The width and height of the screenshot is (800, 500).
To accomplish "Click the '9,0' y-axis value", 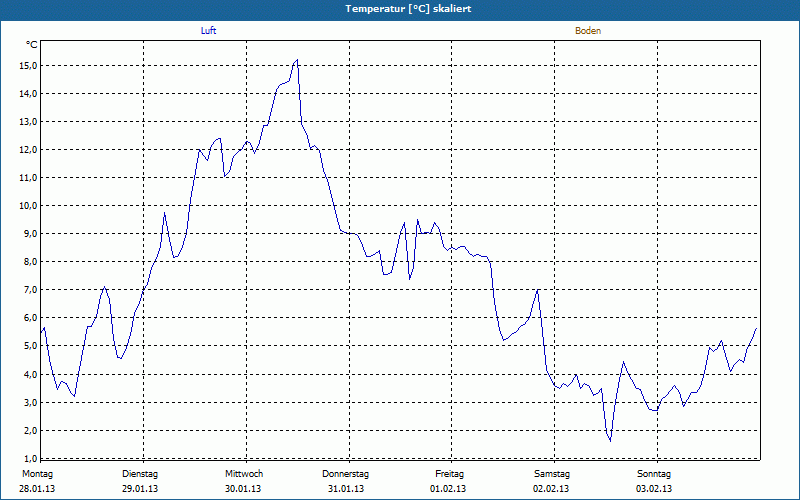I will (30, 234).
